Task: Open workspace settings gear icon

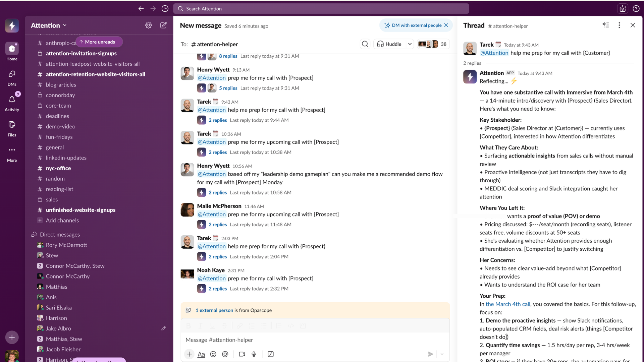Action: pos(149,25)
